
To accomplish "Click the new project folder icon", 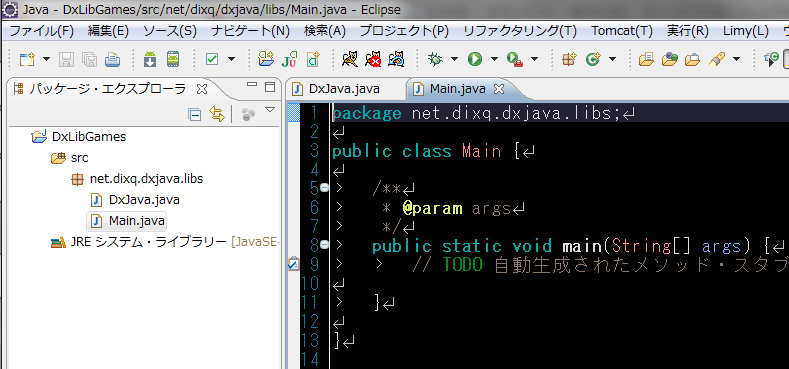I will tap(266, 59).
